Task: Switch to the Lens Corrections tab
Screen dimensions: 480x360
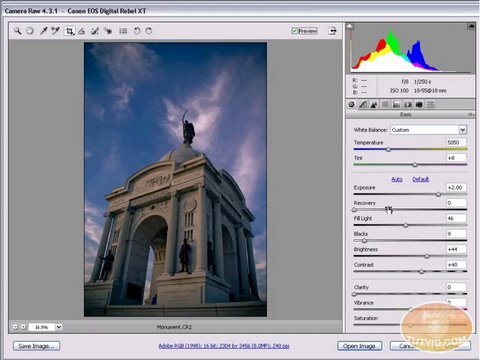Action: [408, 105]
